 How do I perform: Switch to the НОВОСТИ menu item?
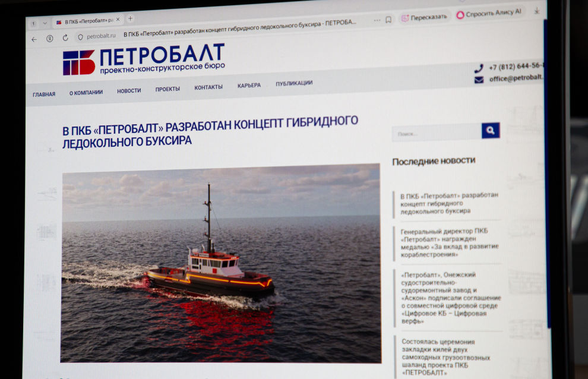tap(128, 90)
